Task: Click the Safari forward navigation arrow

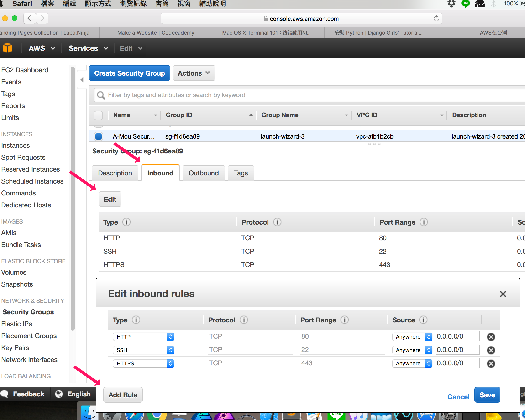Action: click(x=42, y=18)
